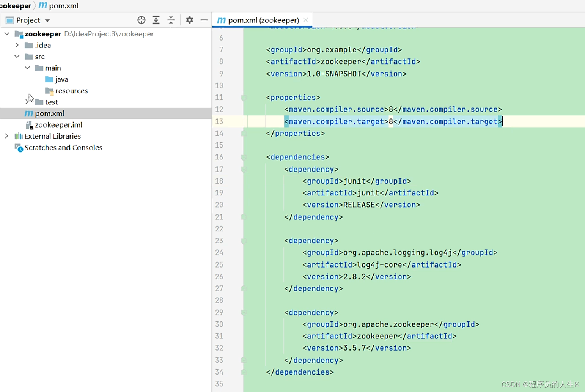Click the External Libraries icon
The width and height of the screenshot is (585, 392).
[x=19, y=136]
